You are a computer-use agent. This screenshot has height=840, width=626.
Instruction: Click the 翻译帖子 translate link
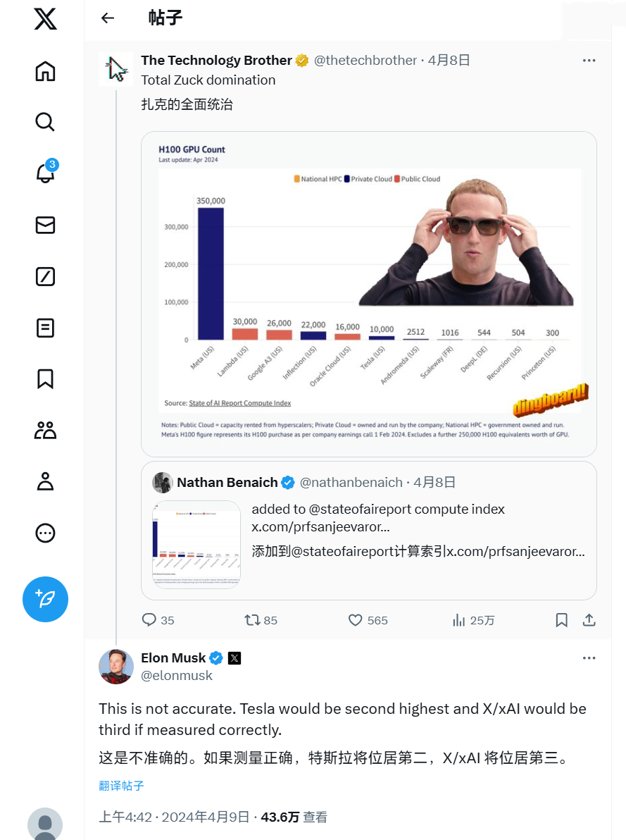[121, 785]
